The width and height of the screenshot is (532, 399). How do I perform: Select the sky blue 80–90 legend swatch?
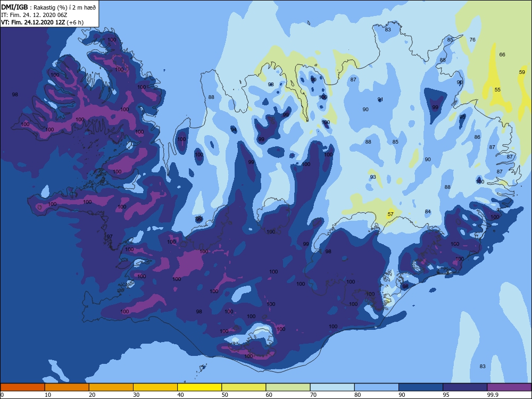tap(377, 387)
